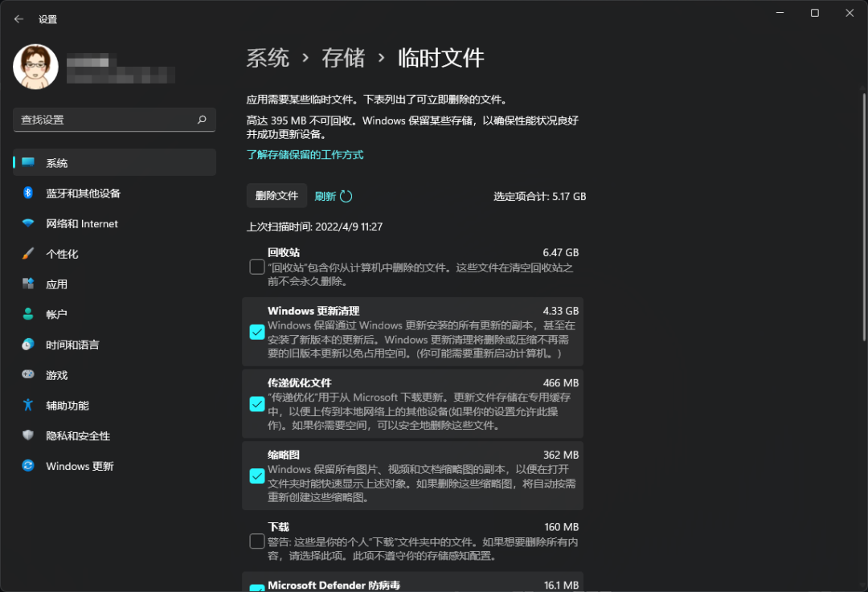Click the shield icon for 隐私和安全性

tap(28, 435)
